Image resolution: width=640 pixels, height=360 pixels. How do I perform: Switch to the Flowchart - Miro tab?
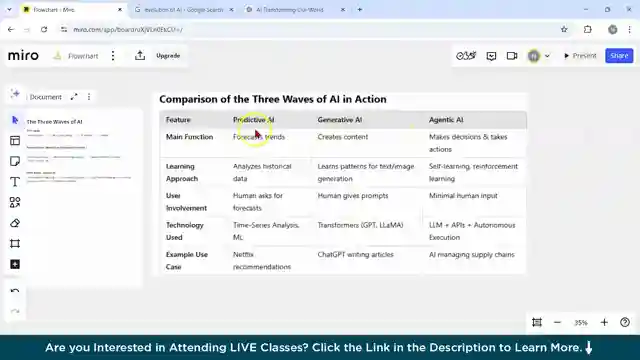click(73, 9)
